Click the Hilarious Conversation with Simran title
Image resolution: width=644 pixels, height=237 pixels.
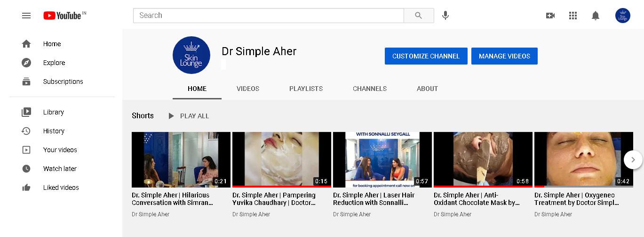172,199
